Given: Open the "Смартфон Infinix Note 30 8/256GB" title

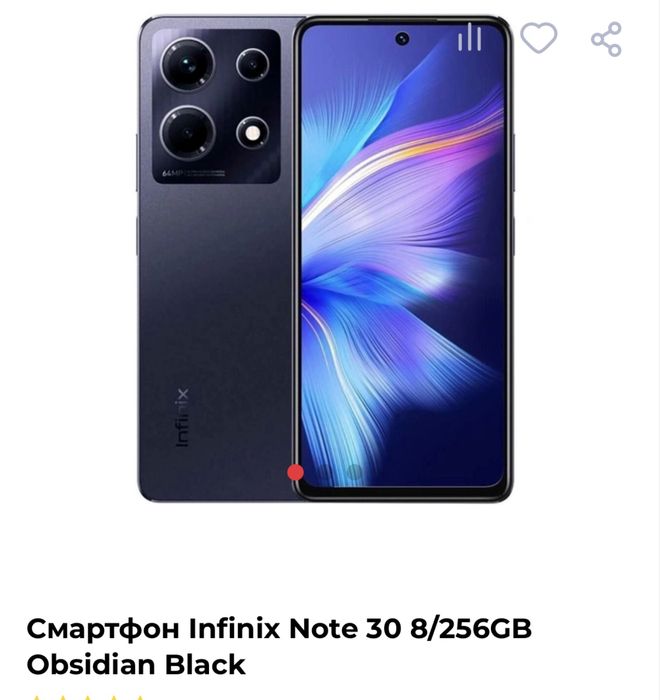Looking at the screenshot, I should point(279,628).
